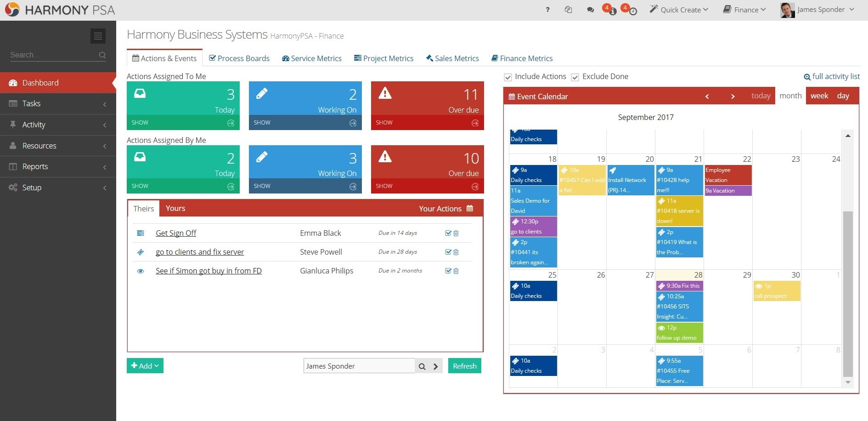The image size is (868, 421).
Task: Click the next arrow beside user search
Action: [x=436, y=366]
